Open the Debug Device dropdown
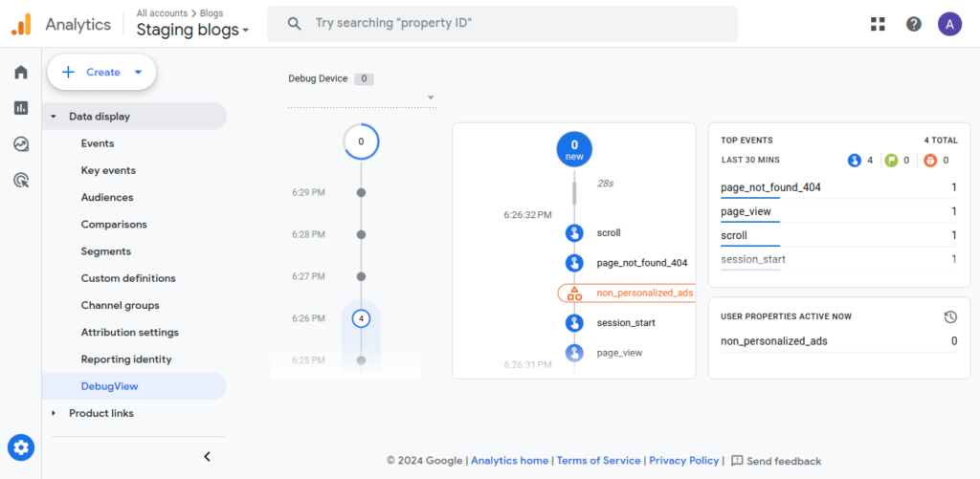980x479 pixels. [362, 98]
